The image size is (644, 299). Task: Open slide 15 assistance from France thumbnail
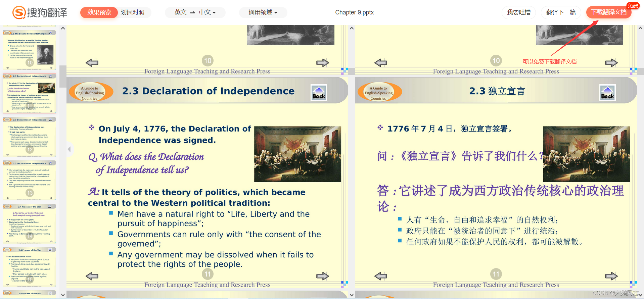(30, 267)
